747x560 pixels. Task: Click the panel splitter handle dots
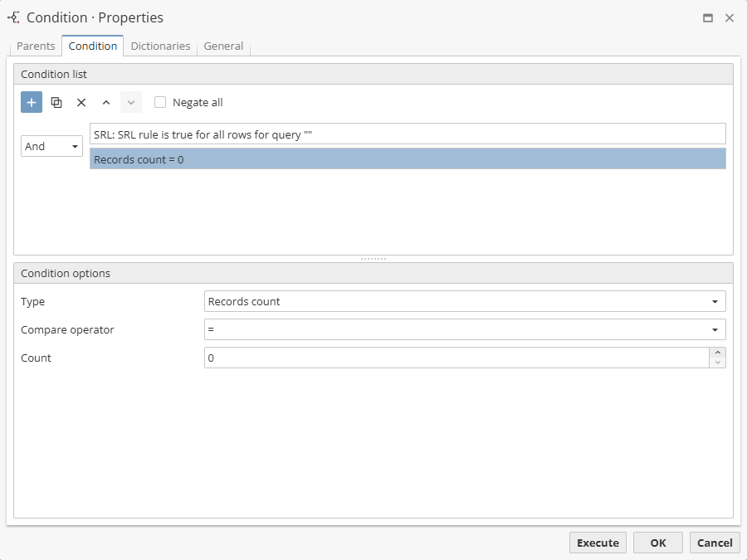[373, 259]
